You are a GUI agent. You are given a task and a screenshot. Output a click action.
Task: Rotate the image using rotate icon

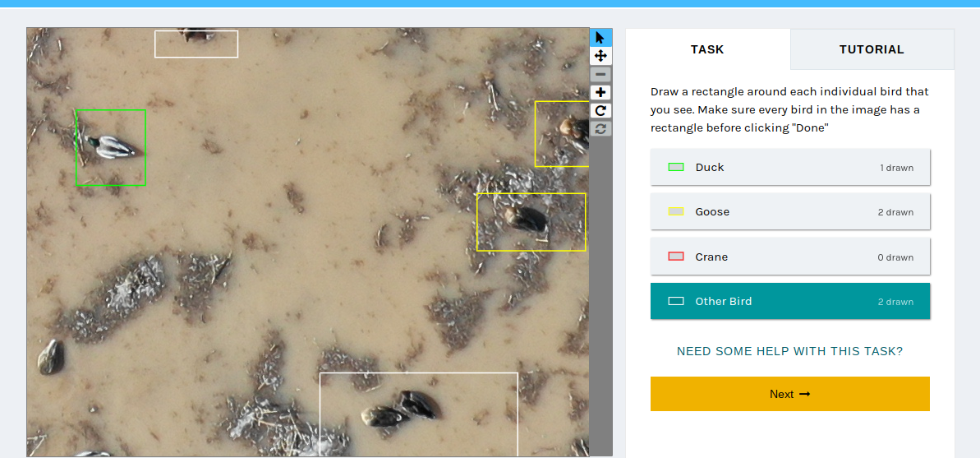pyautogui.click(x=600, y=111)
